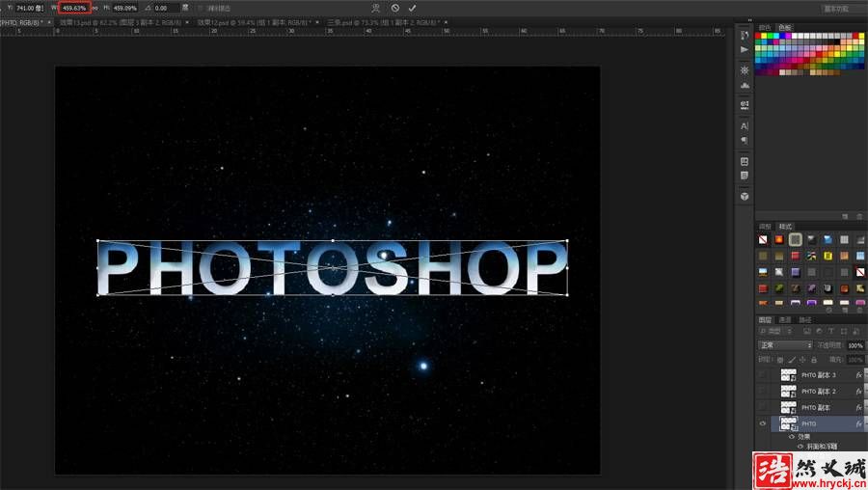Pick the red swatch in first row

click(x=758, y=36)
